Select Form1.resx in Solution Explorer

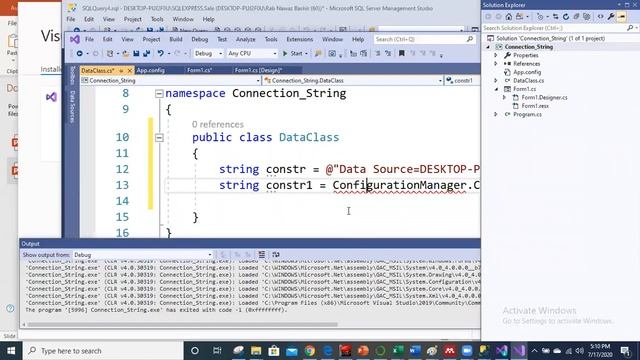tap(535, 106)
